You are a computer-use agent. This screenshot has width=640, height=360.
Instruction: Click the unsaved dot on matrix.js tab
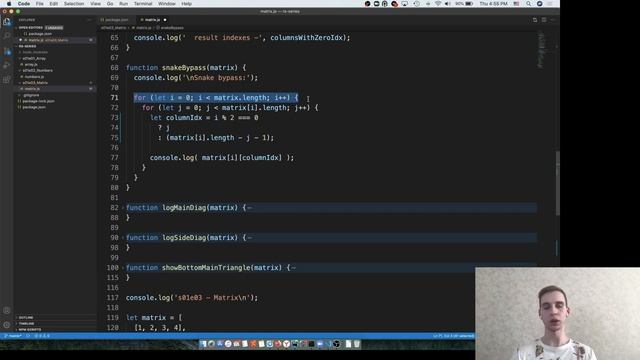click(x=165, y=20)
